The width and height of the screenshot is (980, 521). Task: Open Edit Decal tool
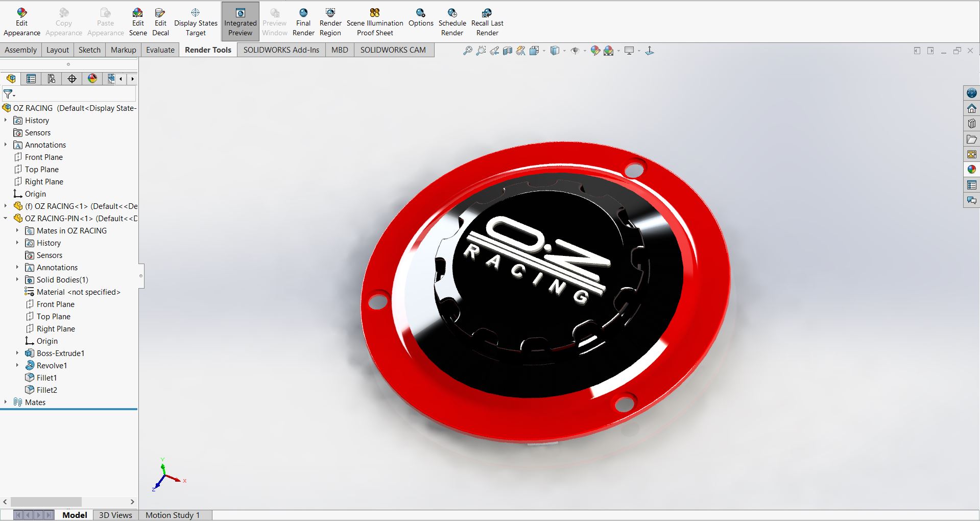pos(160,22)
